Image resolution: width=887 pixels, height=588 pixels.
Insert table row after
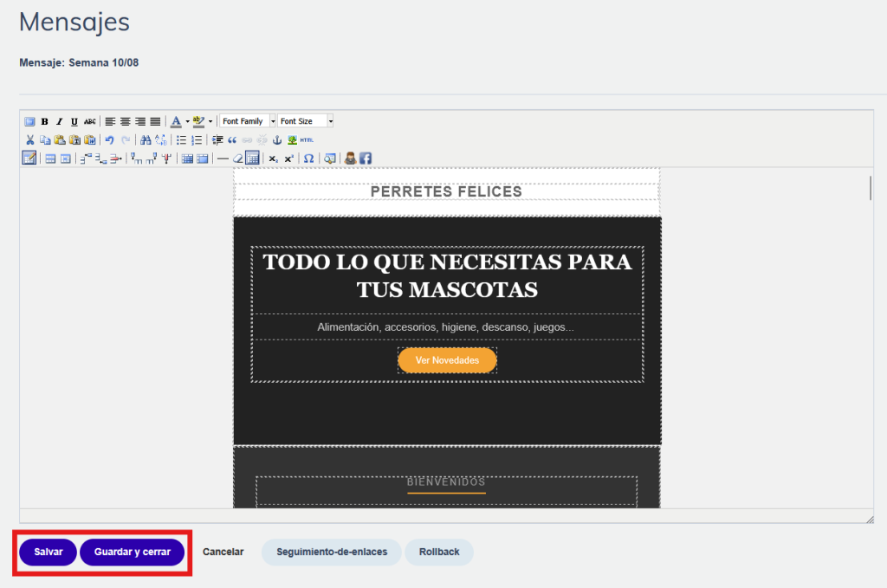pos(100,158)
